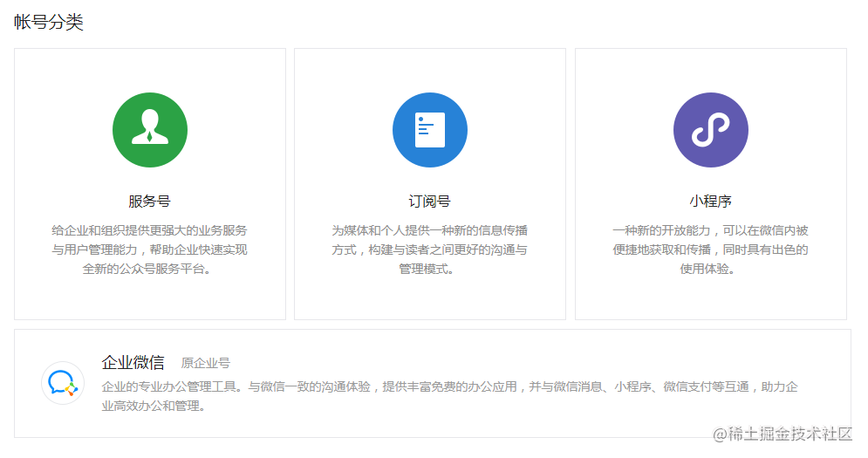Click the 服务号 description starting 给企业和组织
This screenshot has height=458, width=868.
pyautogui.click(x=149, y=250)
